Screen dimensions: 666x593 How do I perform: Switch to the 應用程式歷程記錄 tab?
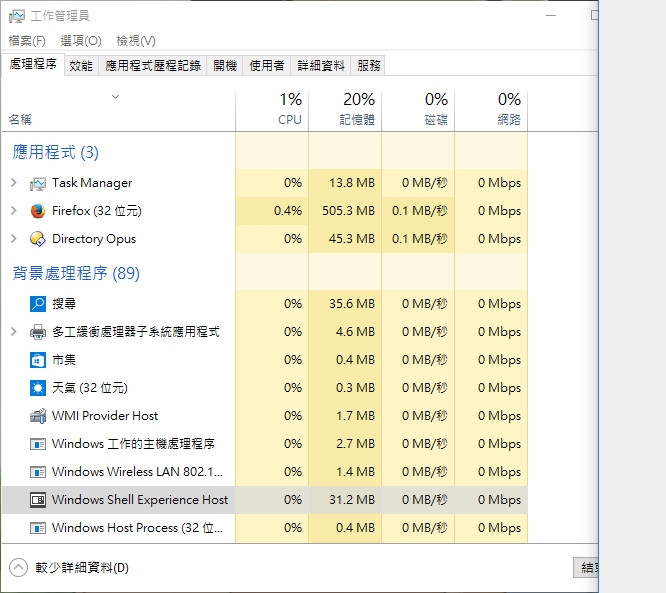pyautogui.click(x=153, y=65)
